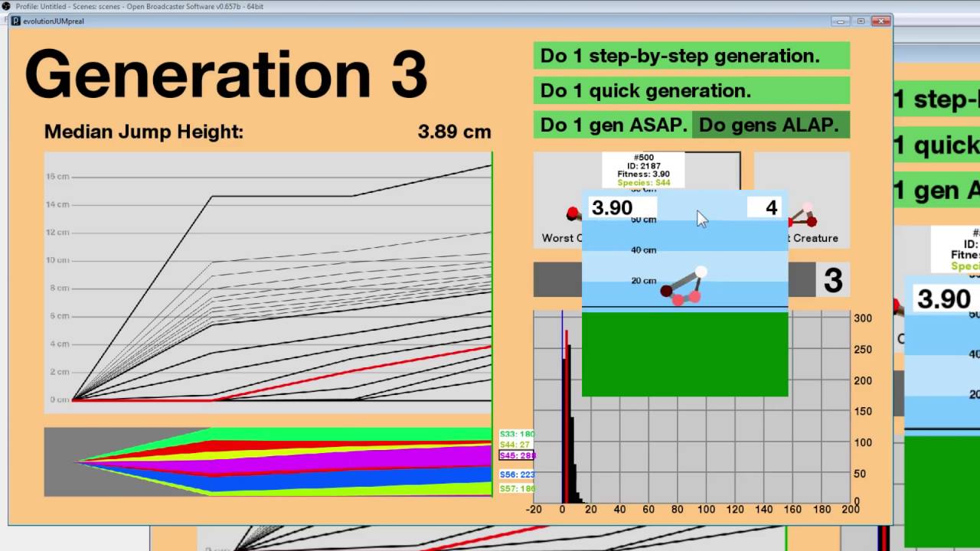Click 'Do 1 step-by-step generation.' button
The height and width of the screenshot is (551, 980).
tap(691, 56)
